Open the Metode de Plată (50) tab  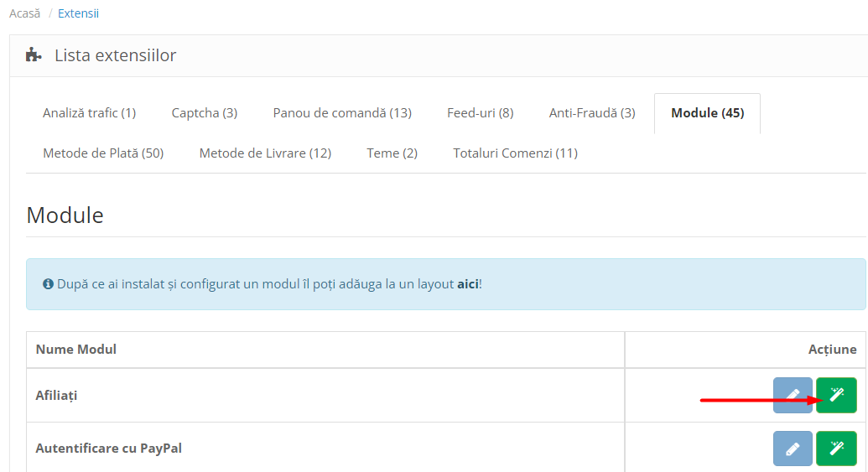coord(103,153)
